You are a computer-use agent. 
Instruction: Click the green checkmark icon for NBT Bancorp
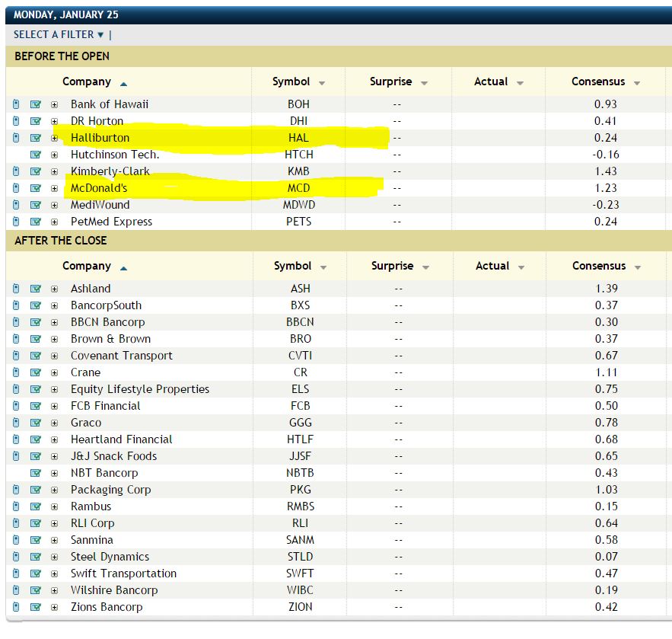(36, 473)
